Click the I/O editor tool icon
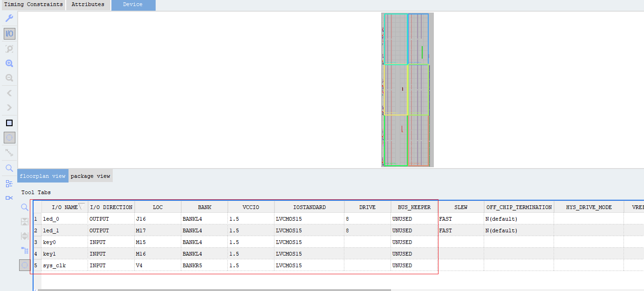The height and width of the screenshot is (291, 644). [x=9, y=33]
